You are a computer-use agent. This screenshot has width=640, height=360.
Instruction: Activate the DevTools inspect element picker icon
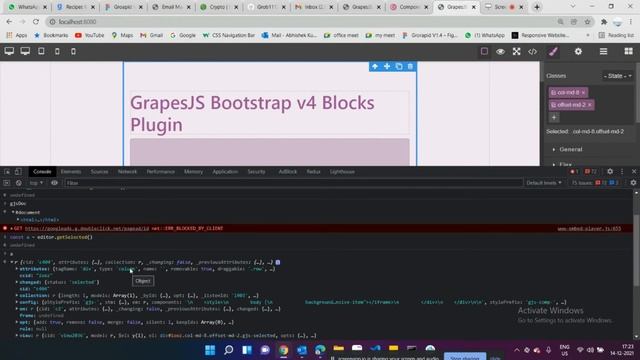[x=7, y=171]
